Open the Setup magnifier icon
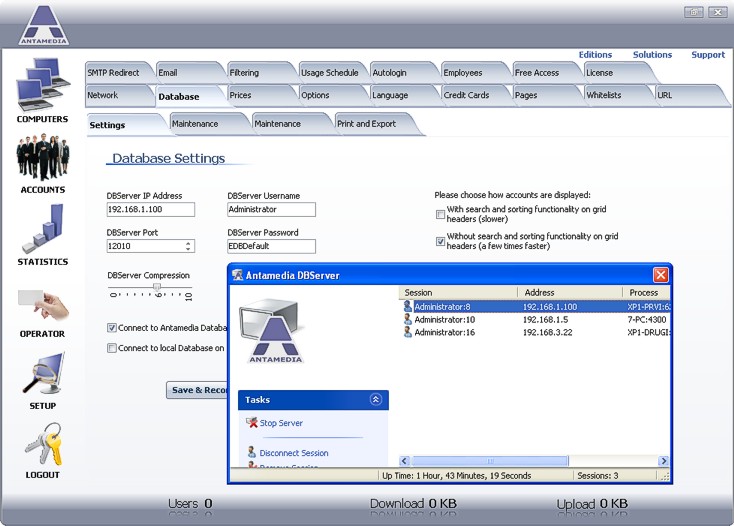Screen dimensions: 734x526 pos(43,374)
